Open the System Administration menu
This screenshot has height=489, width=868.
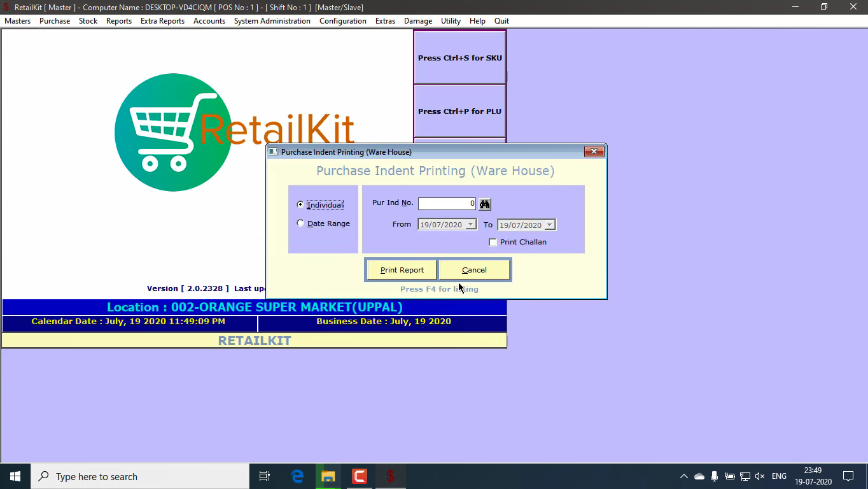[x=272, y=21]
